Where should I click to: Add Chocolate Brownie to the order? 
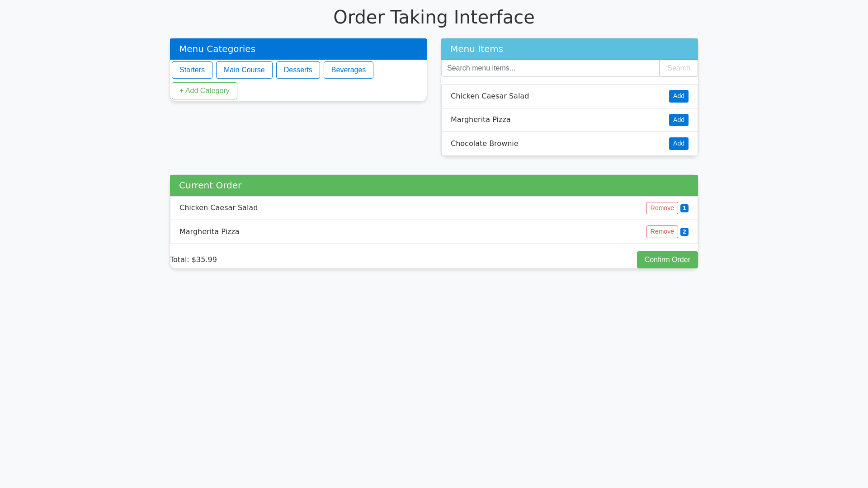[x=678, y=144]
